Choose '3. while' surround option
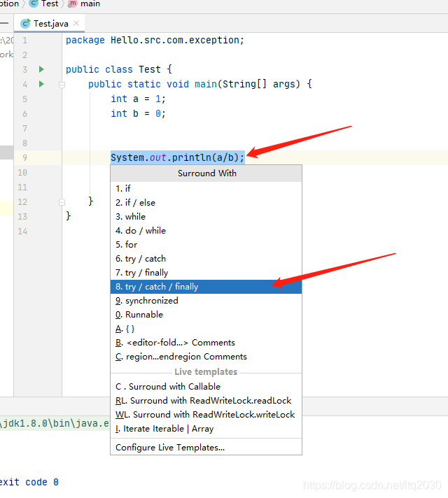 pyautogui.click(x=206, y=217)
